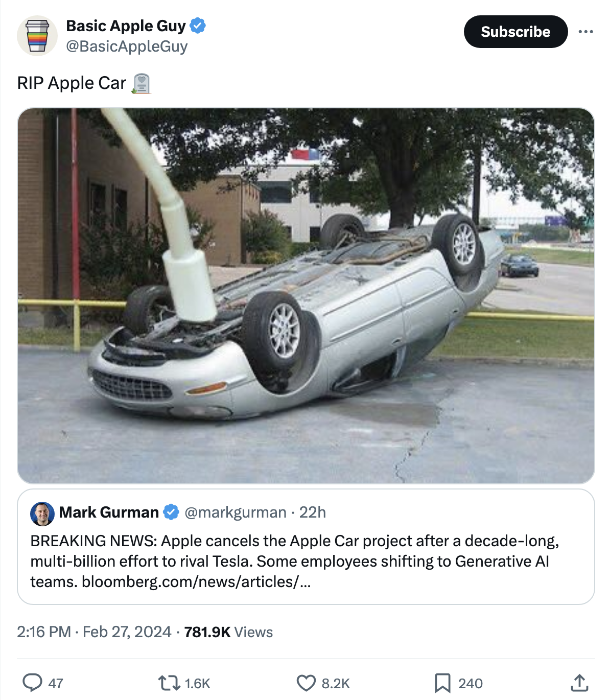This screenshot has height=700, width=609.
Task: Open the bloomberg.com news article link
Action: click(196, 581)
